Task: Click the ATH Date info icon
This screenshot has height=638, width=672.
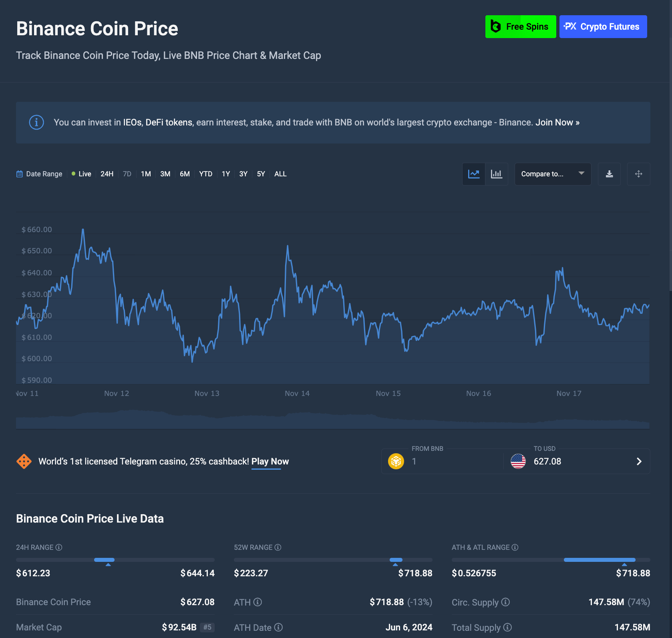Action: (x=279, y=627)
